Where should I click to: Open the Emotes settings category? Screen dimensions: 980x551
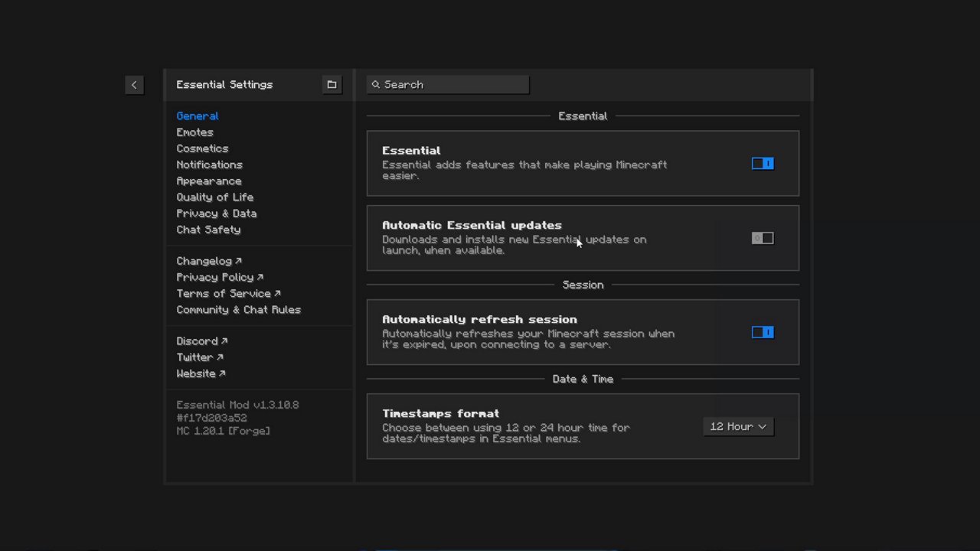pos(194,132)
